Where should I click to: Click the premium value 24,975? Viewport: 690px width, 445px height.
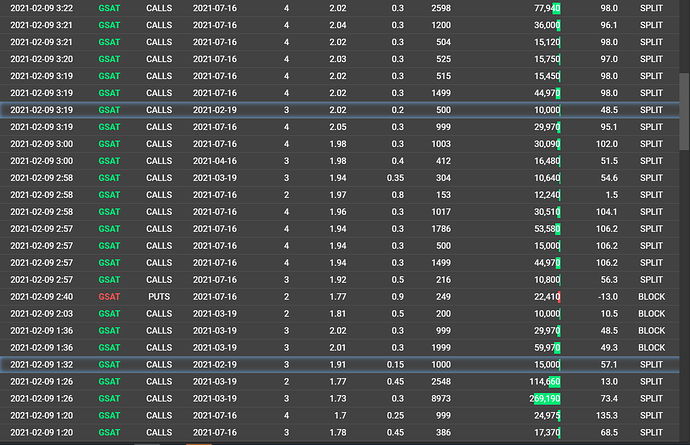tap(547, 416)
